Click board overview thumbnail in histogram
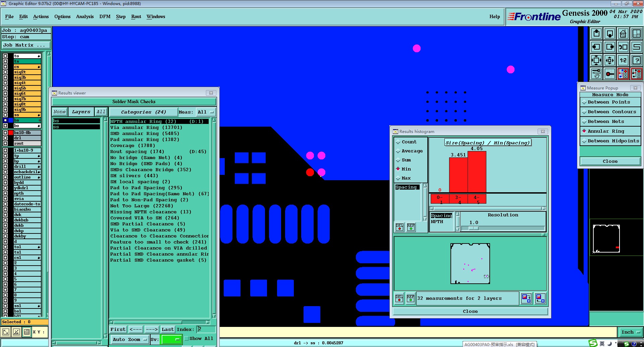Viewport: 644px width, 347px height. [470, 264]
